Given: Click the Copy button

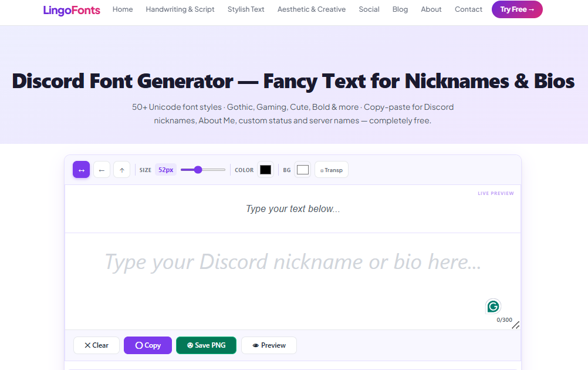Looking at the screenshot, I should (x=148, y=345).
